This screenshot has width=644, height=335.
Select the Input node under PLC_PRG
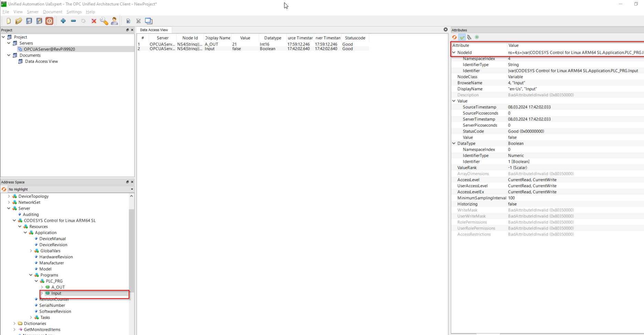point(56,293)
